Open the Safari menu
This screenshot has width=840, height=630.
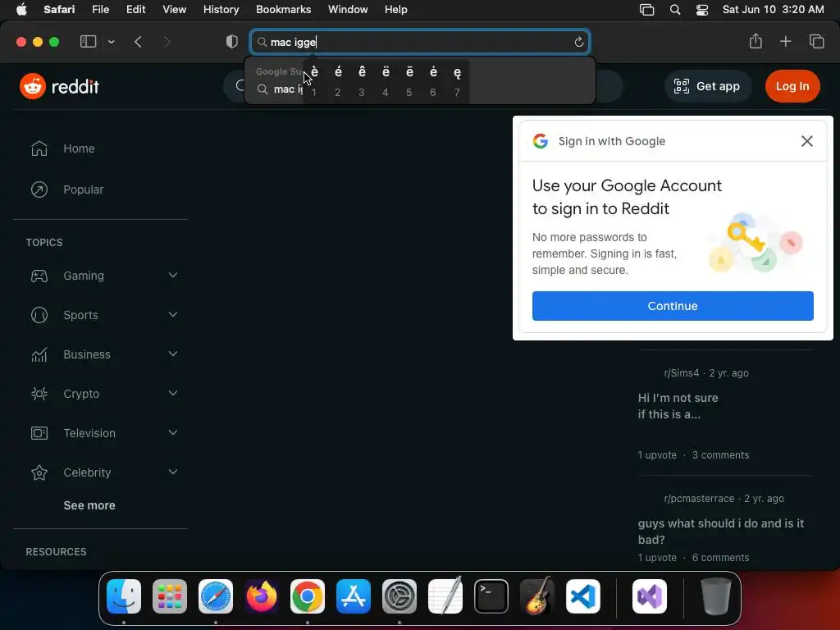tap(59, 9)
